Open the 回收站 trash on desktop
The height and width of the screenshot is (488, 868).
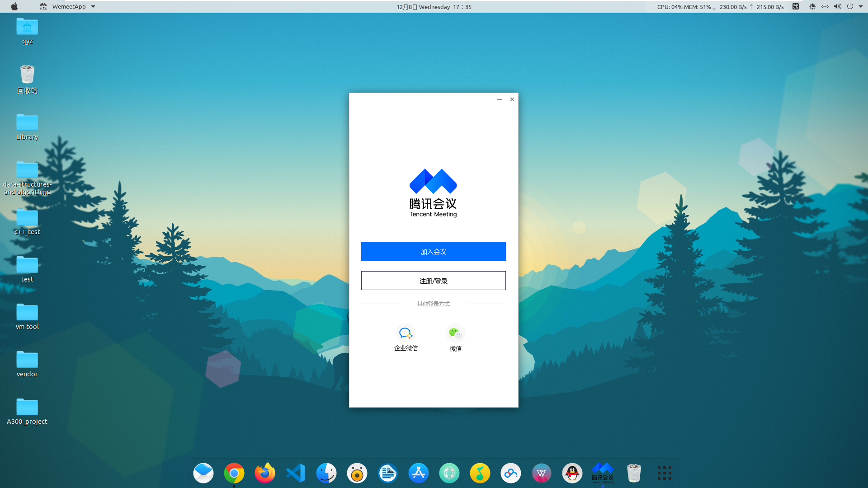pyautogui.click(x=27, y=80)
